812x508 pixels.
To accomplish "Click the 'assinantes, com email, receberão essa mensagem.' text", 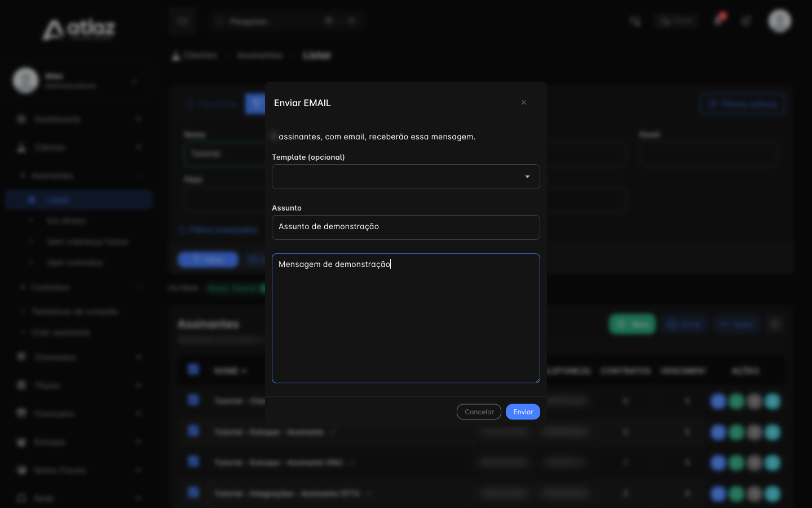I will pos(377,137).
